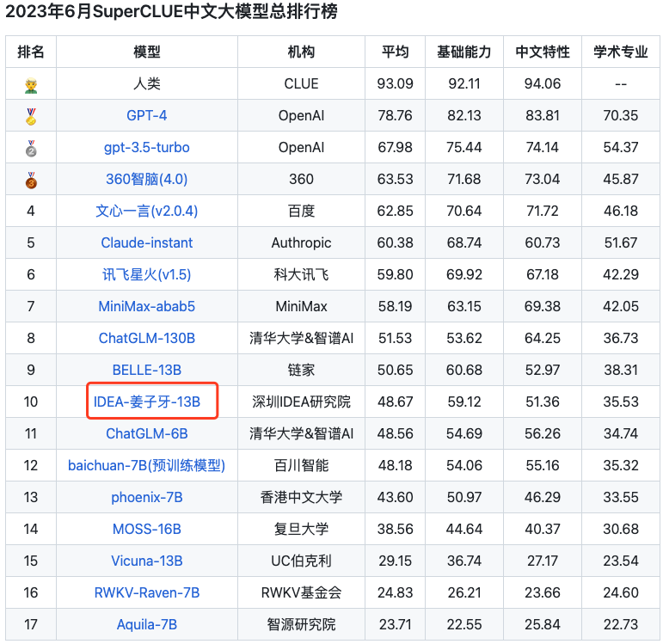663x644 pixels.
Task: Open the RWKV-Raven-7B link
Action: [x=147, y=592]
